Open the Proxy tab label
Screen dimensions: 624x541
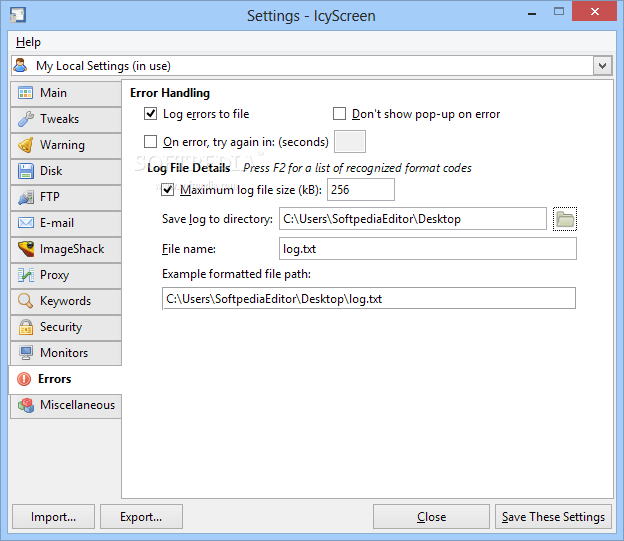[x=55, y=275]
